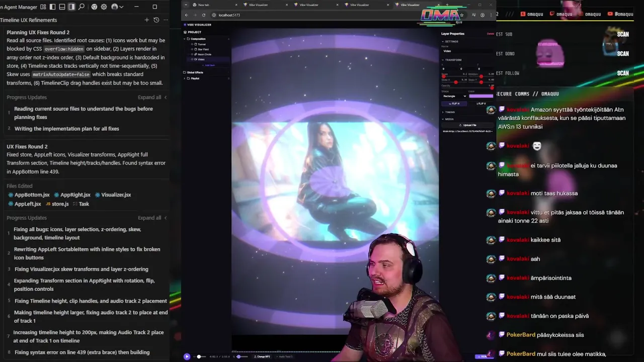Edit the layer Name field 'Video'
This screenshot has height=362, width=644.
[x=467, y=51]
